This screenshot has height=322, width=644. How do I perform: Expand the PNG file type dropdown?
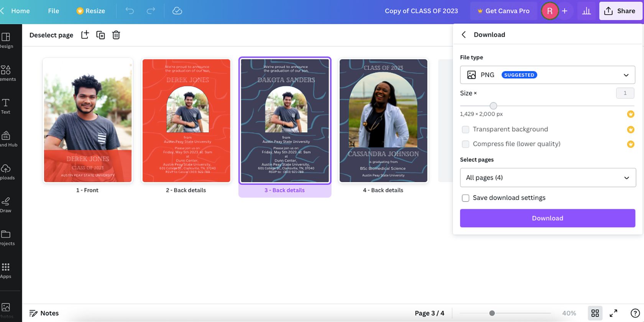click(x=547, y=75)
